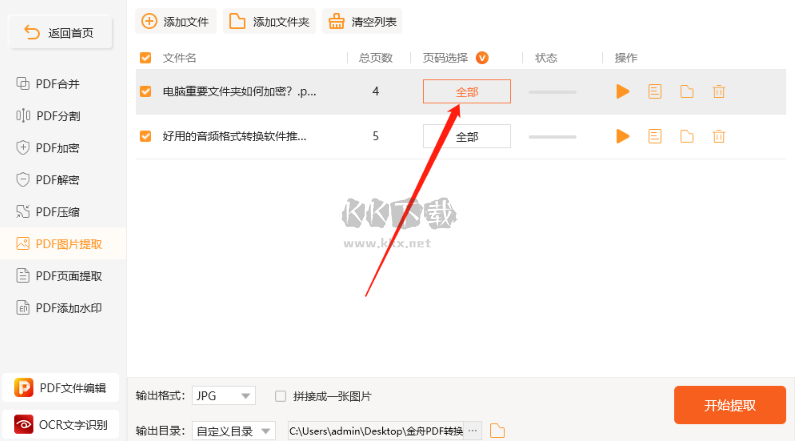795x441 pixels.
Task: Clear list with 清空列表
Action: [362, 22]
